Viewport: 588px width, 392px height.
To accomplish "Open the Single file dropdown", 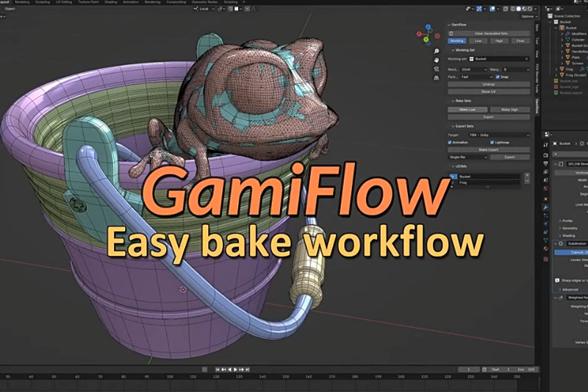I will click(x=467, y=157).
